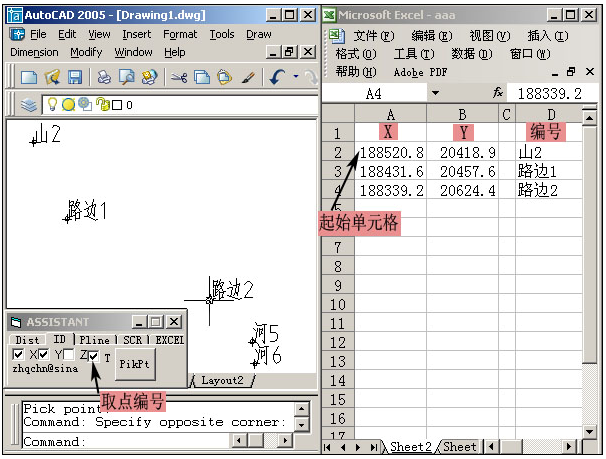606x459 pixels.
Task: Click the AutoCAD document icon beside File menu
Action: click(17, 34)
